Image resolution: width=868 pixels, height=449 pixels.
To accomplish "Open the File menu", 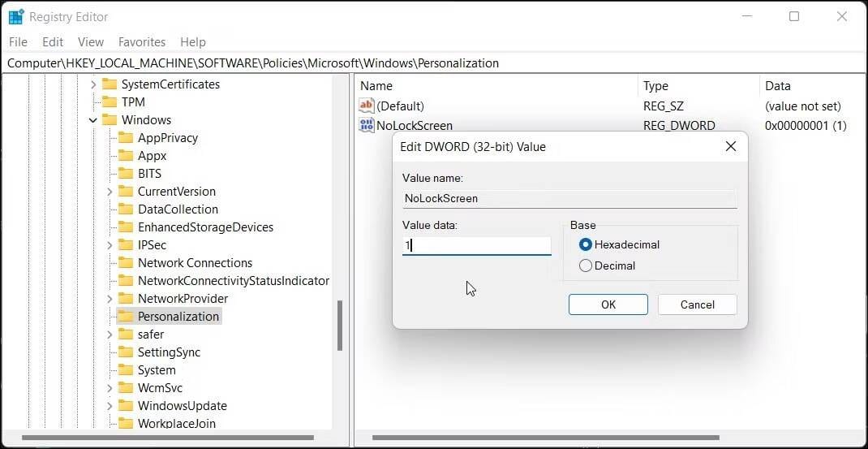I will pyautogui.click(x=19, y=41).
